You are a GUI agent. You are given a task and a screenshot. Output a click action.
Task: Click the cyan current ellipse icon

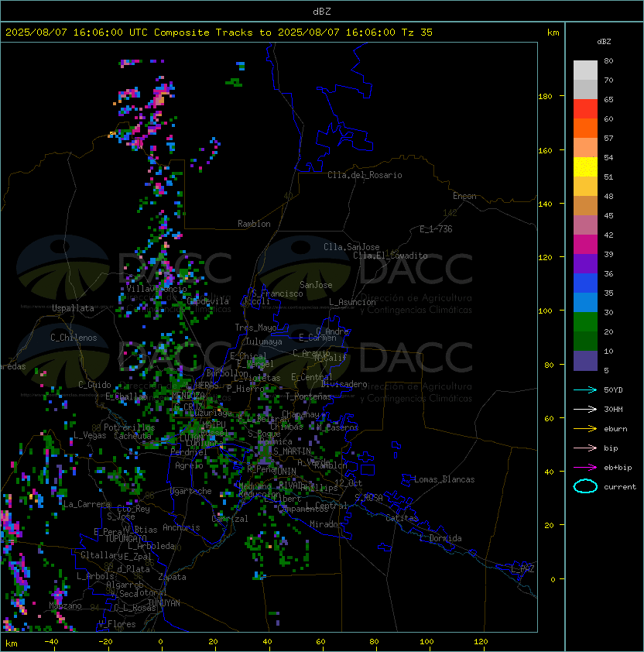tap(585, 486)
